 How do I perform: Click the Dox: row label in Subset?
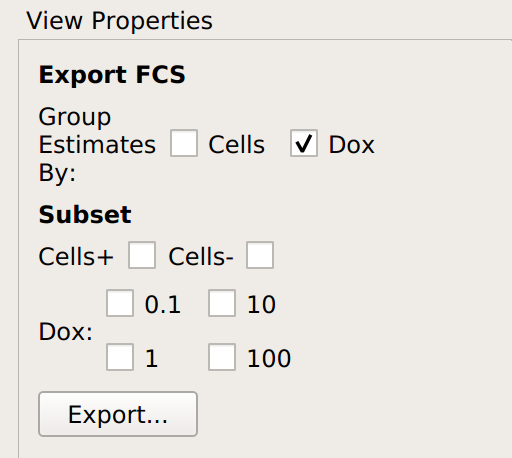point(66,332)
